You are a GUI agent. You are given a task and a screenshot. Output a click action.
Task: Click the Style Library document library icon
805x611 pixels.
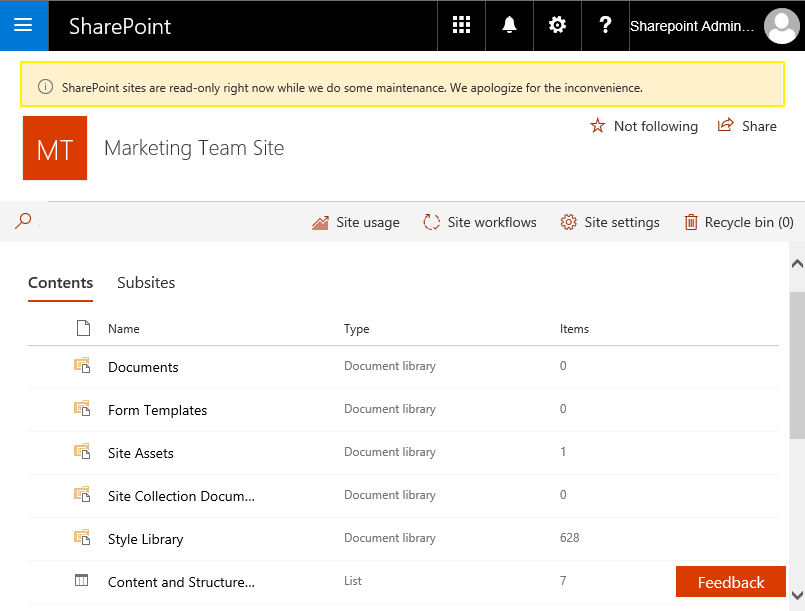click(81, 538)
